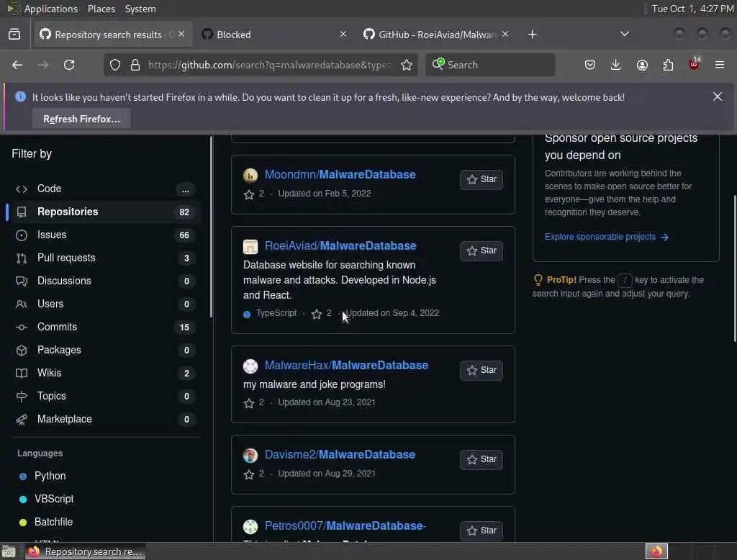Click the github.com URL address field
737x560 pixels.
coord(269,65)
